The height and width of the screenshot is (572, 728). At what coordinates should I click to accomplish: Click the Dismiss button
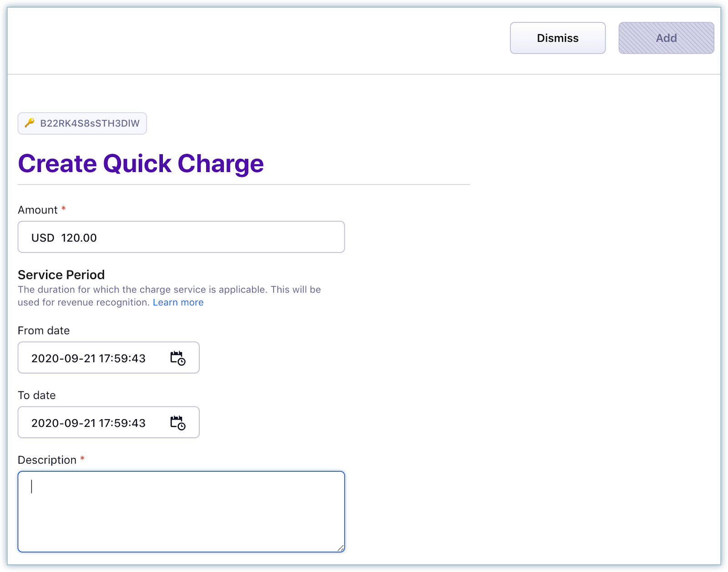(x=557, y=38)
